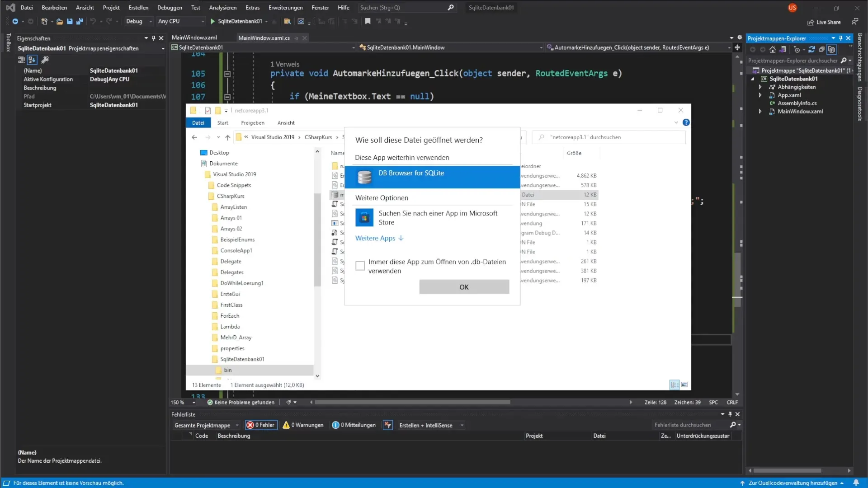Check 'Immer diese App' checkbox
Screen dimensions: 868x488
(x=360, y=266)
